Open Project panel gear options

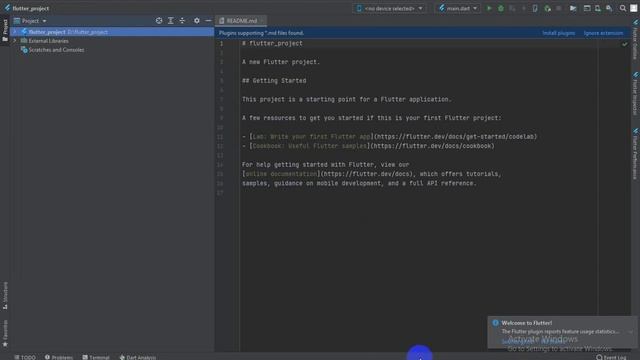(197, 20)
